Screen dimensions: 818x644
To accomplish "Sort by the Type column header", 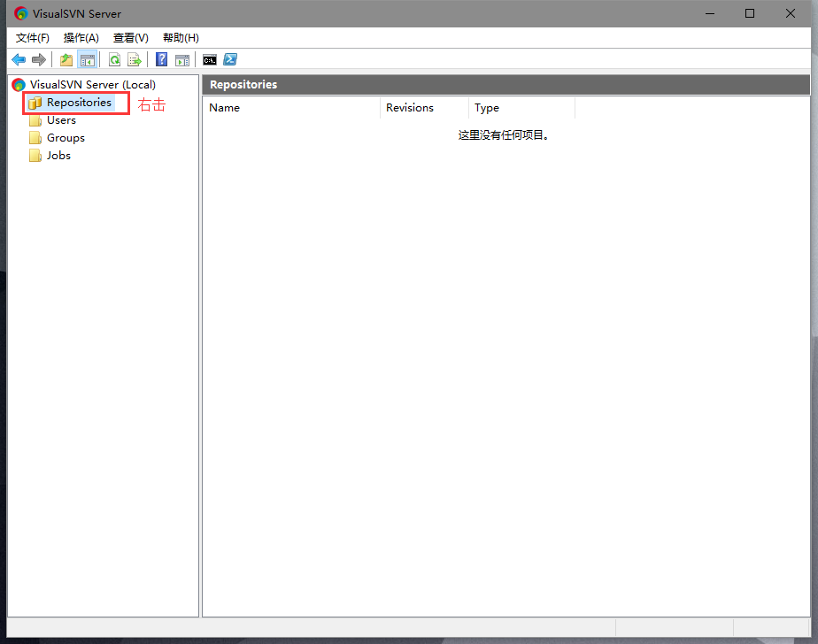I will tap(521, 107).
